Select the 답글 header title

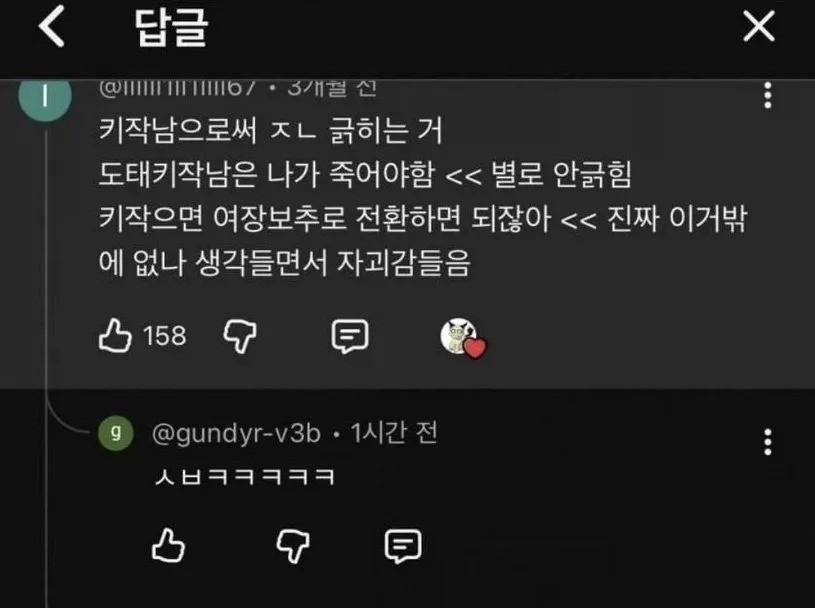[172, 28]
